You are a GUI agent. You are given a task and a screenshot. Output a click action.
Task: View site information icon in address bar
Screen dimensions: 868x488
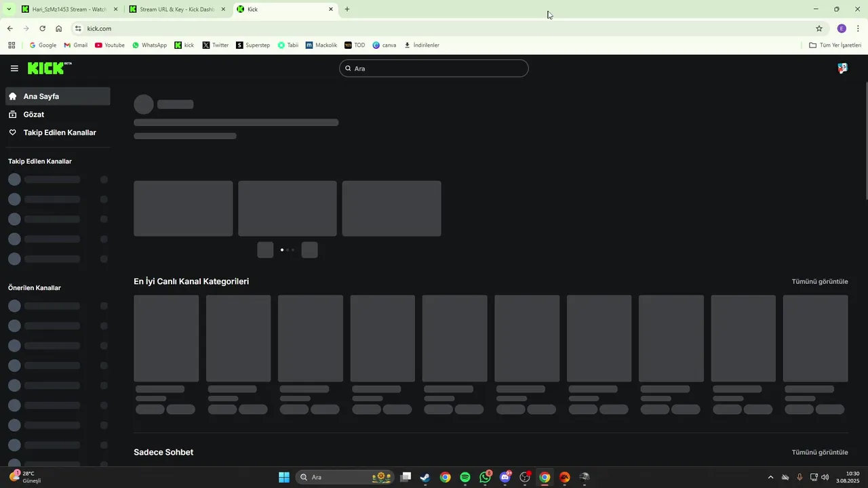click(x=78, y=28)
